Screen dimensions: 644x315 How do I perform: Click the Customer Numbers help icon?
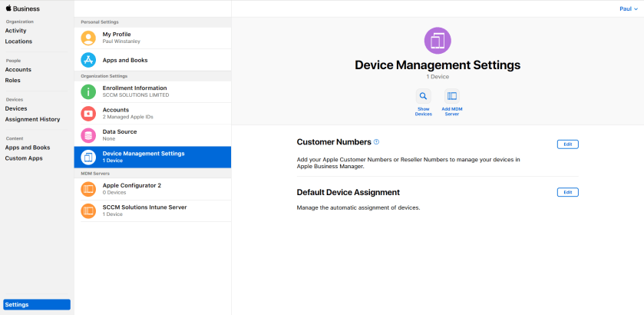point(376,142)
